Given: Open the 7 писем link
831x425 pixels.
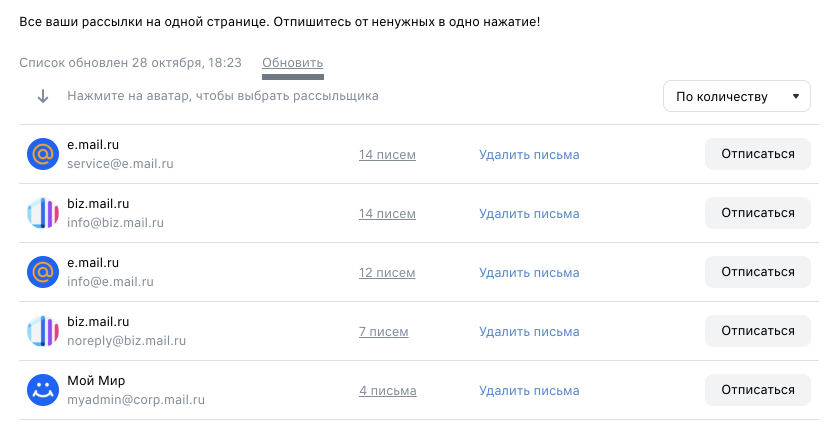Looking at the screenshot, I should (384, 332).
